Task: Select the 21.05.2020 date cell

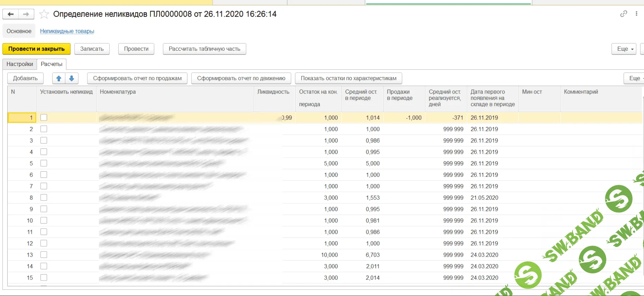Action: (492, 198)
